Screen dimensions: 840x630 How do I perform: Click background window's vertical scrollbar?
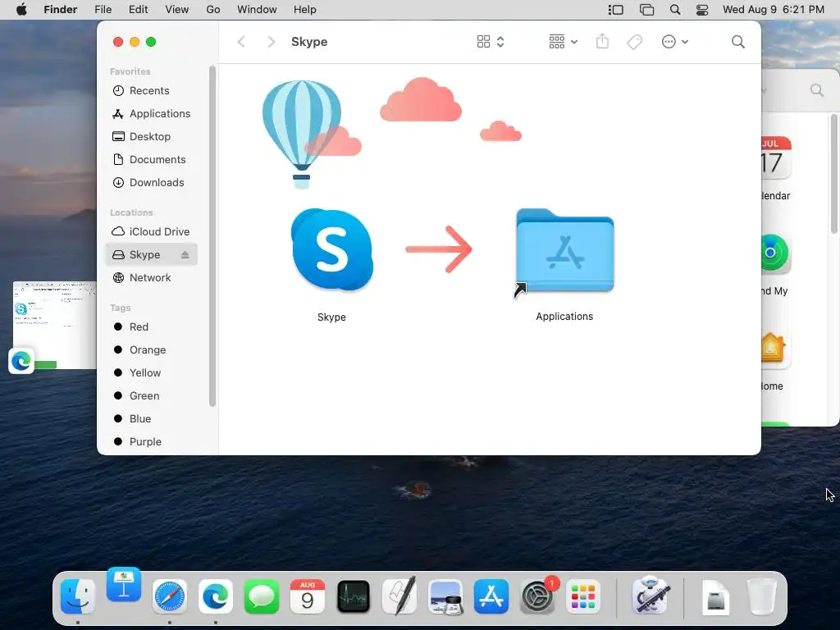tap(833, 174)
